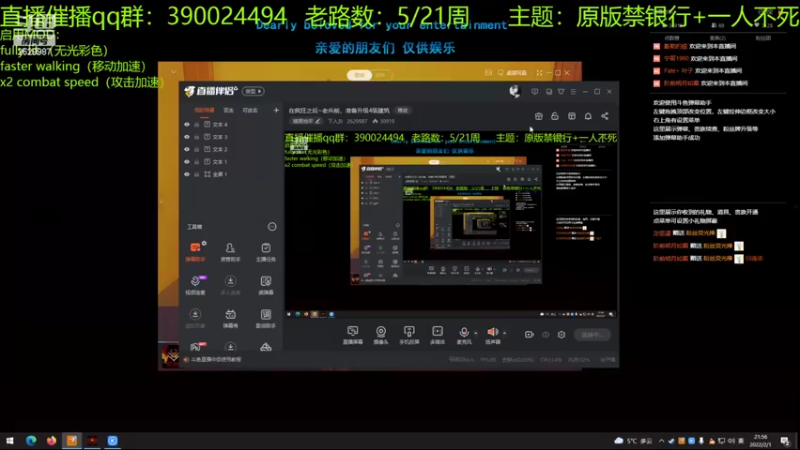
Task: Add a 手机投屏 phone casting source
Action: point(409,335)
